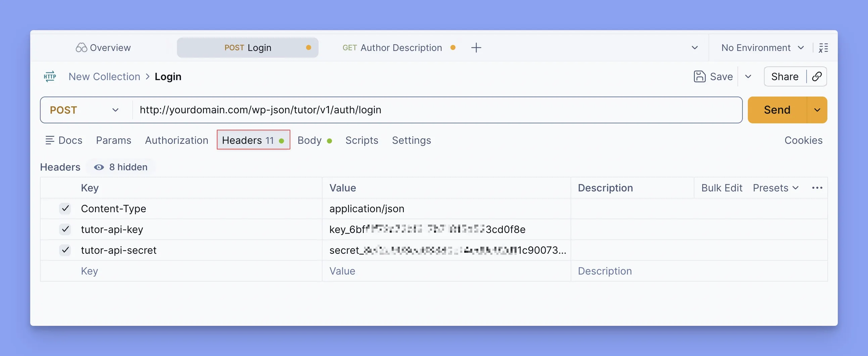The height and width of the screenshot is (356, 868).
Task: Share the request
Action: coord(785,77)
